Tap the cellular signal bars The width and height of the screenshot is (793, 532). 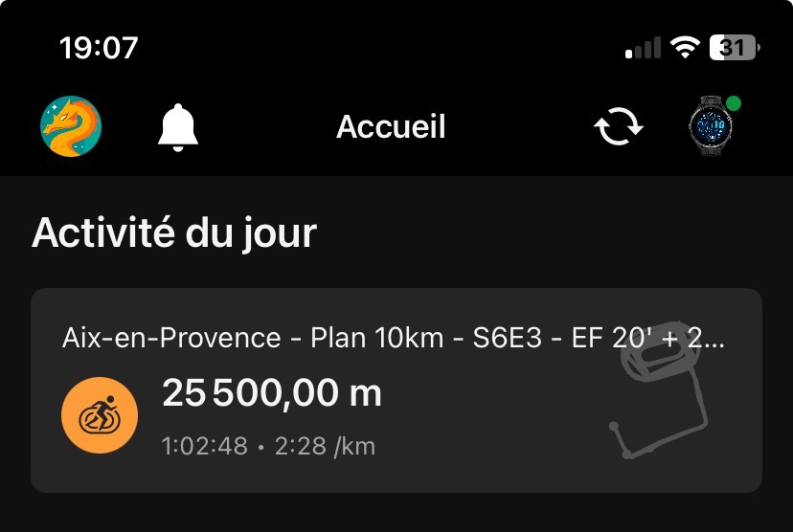pyautogui.click(x=643, y=48)
